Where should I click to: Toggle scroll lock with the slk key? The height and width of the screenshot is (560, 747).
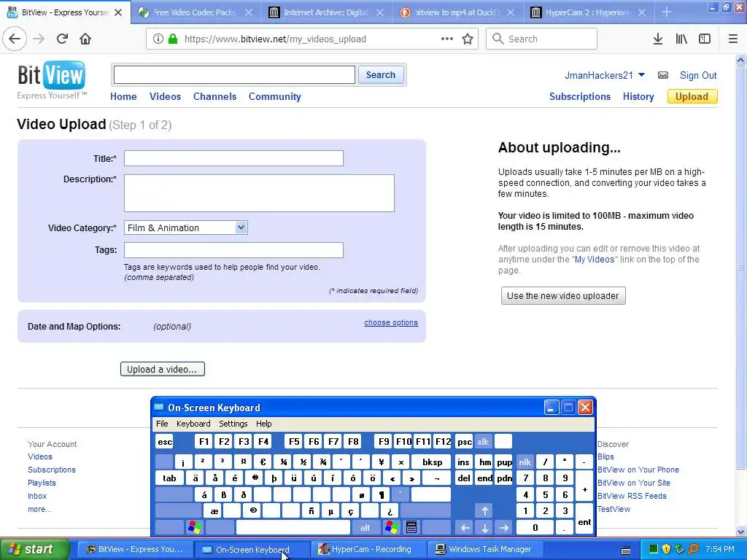[483, 442]
